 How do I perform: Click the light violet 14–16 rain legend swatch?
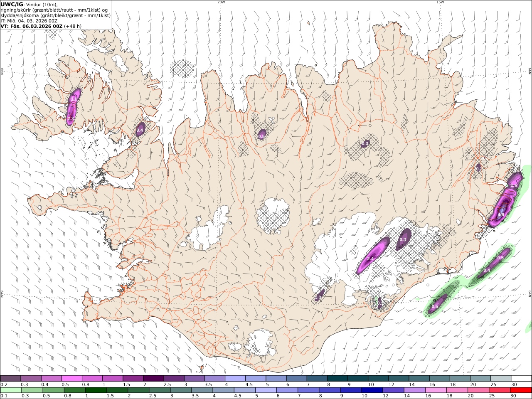click(415, 390)
